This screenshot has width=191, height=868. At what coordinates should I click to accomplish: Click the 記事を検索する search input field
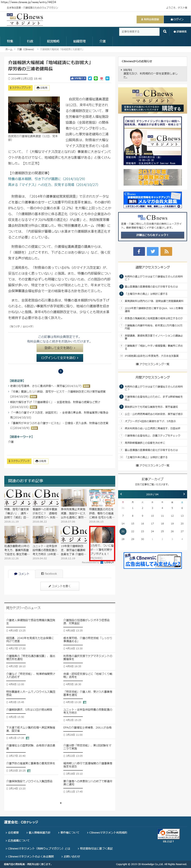139,32
